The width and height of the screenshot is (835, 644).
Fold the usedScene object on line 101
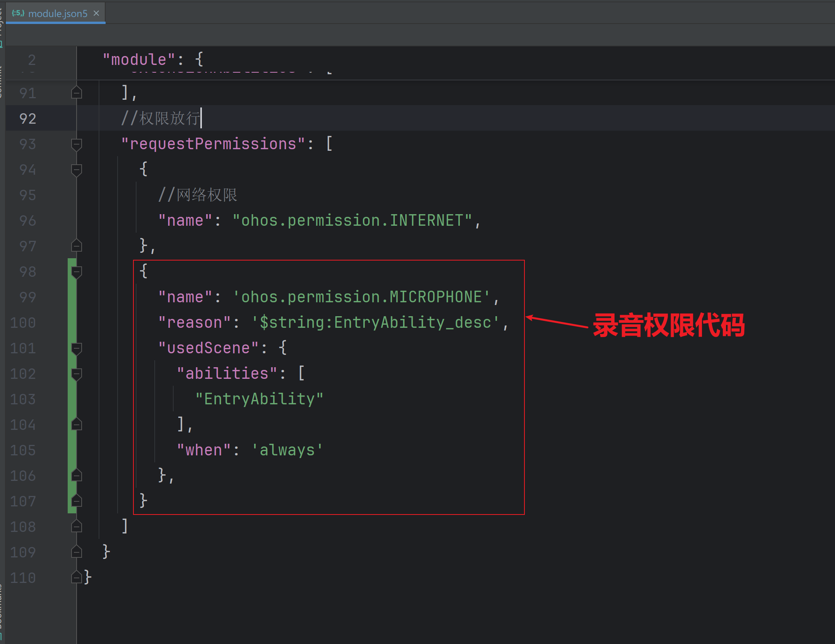coord(77,348)
